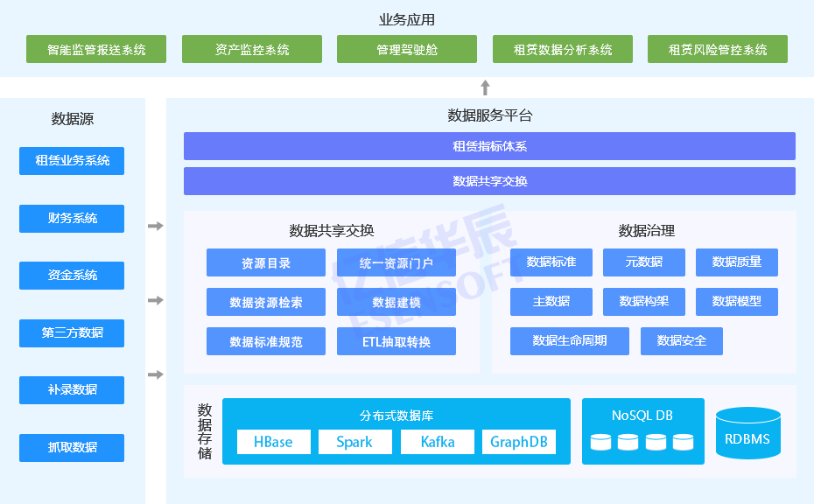Open 租赁风险管控系统 in business applications

718,50
